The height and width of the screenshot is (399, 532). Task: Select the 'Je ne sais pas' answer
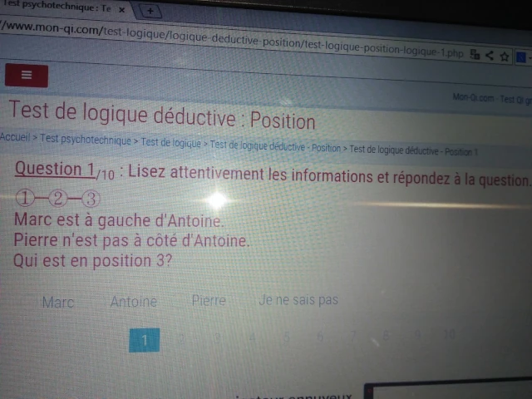click(298, 299)
